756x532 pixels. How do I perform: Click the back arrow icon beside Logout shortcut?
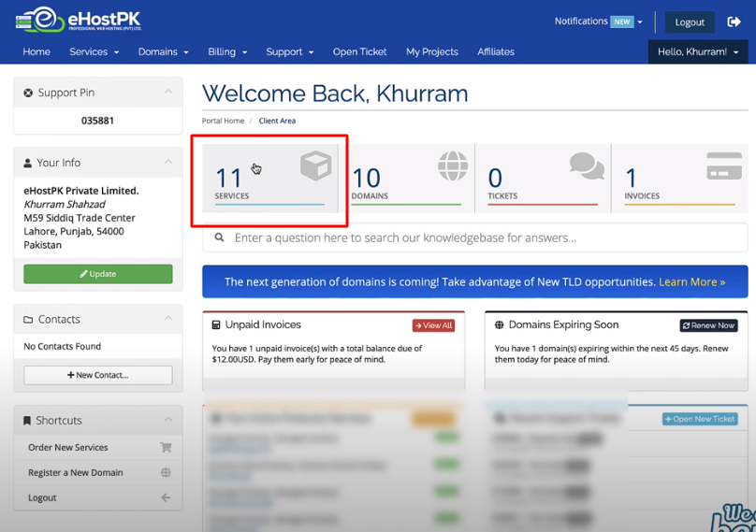click(166, 497)
